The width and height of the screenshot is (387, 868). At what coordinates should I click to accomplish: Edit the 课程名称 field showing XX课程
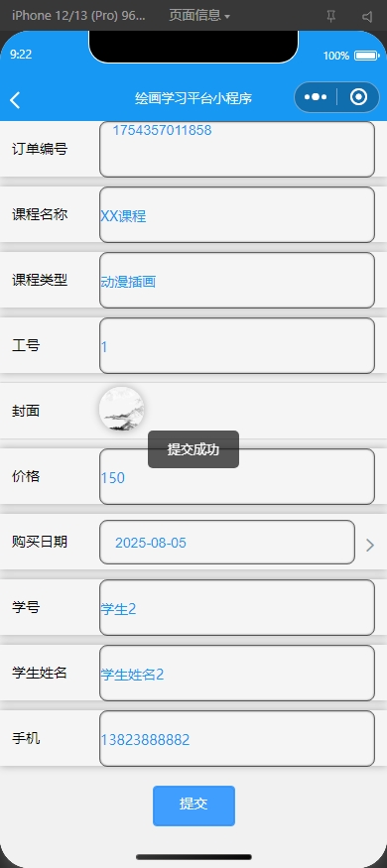[237, 215]
